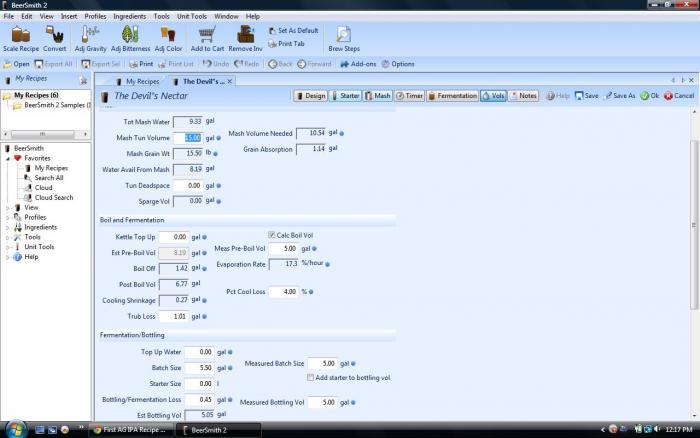Click the Back toolbar button

click(280, 64)
